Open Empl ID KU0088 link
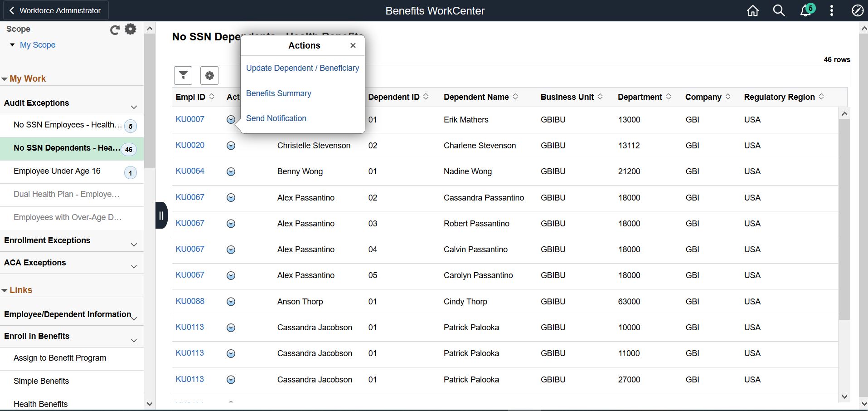This screenshot has width=868, height=411. point(190,301)
